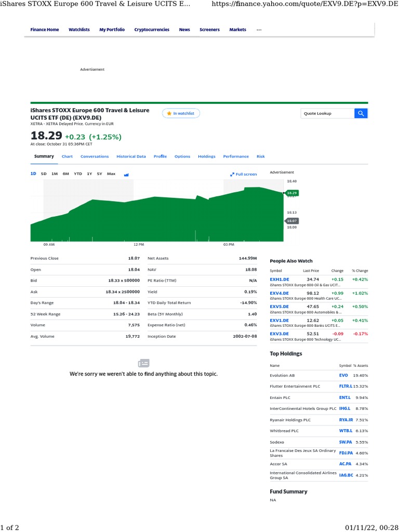The image size is (399, 532).
Task: Open the Performance tab
Action: pos(236,156)
